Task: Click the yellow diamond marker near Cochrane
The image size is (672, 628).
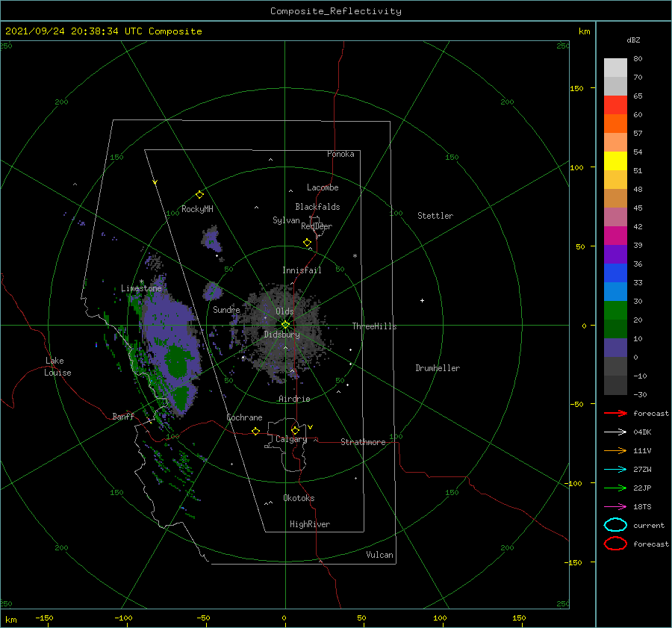Action: (x=255, y=431)
